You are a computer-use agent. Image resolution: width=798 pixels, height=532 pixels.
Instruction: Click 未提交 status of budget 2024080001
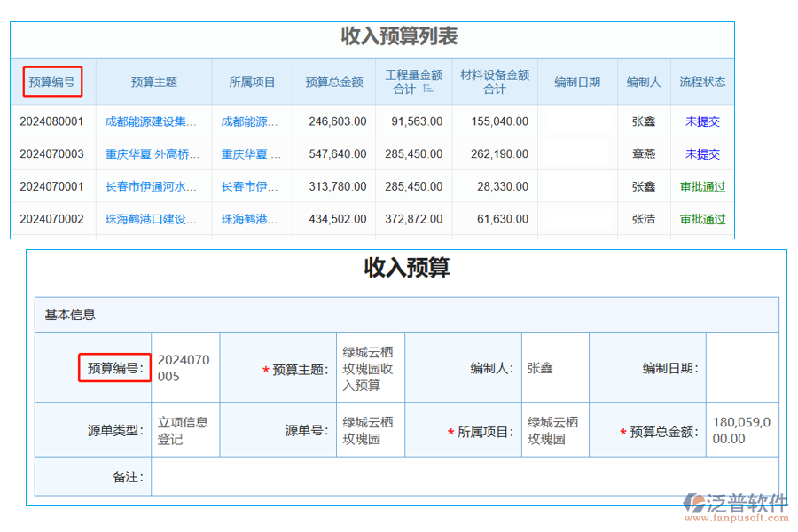click(x=702, y=121)
